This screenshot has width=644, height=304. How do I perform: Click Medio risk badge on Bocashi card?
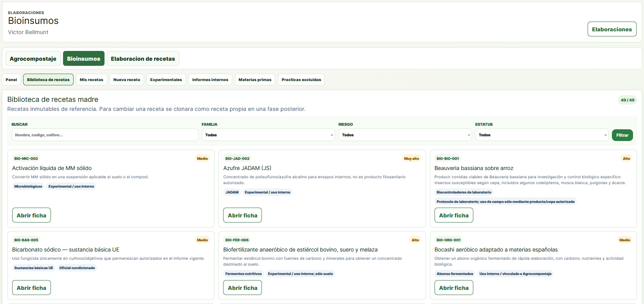click(625, 240)
